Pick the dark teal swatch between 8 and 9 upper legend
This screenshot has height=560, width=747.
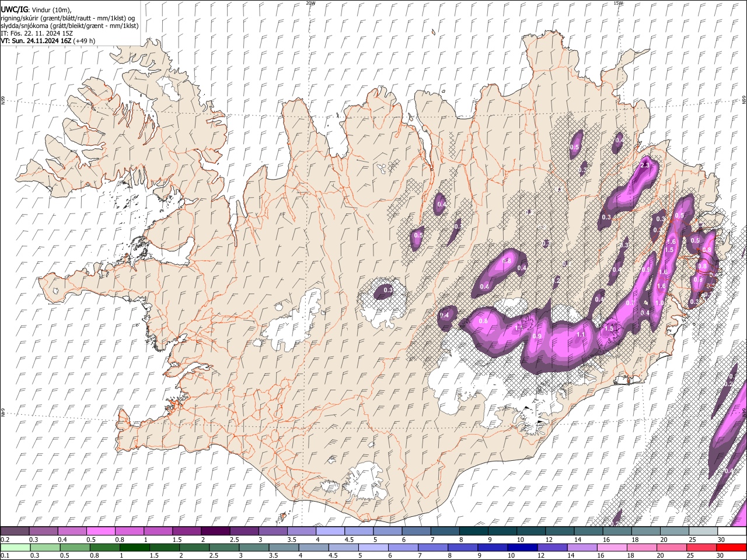tap(473, 531)
